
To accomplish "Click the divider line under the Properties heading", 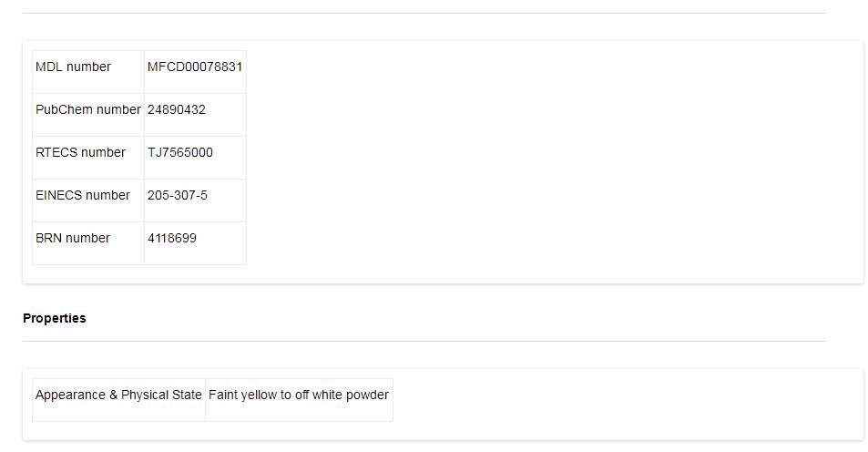I will point(424,341).
